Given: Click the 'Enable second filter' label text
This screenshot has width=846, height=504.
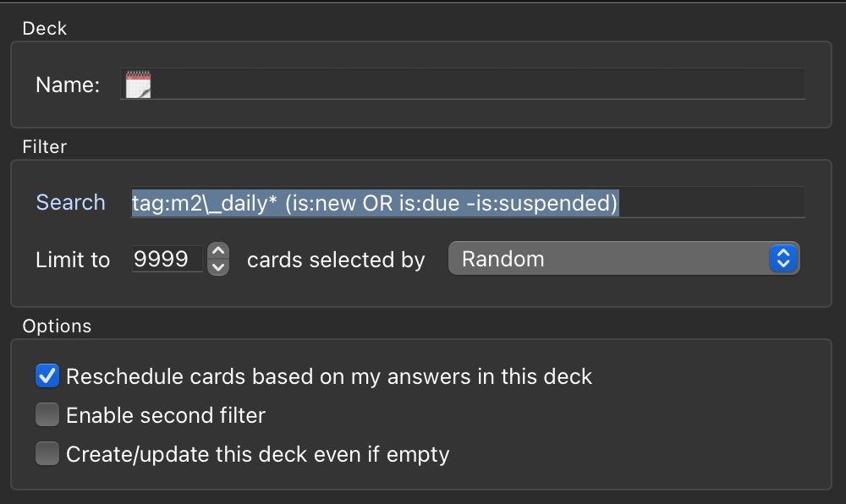Looking at the screenshot, I should click(166, 415).
